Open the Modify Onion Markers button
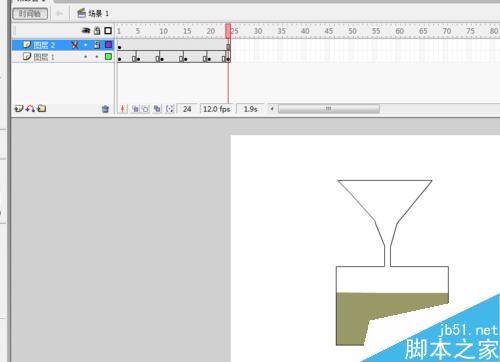500x362 pixels. [170, 109]
